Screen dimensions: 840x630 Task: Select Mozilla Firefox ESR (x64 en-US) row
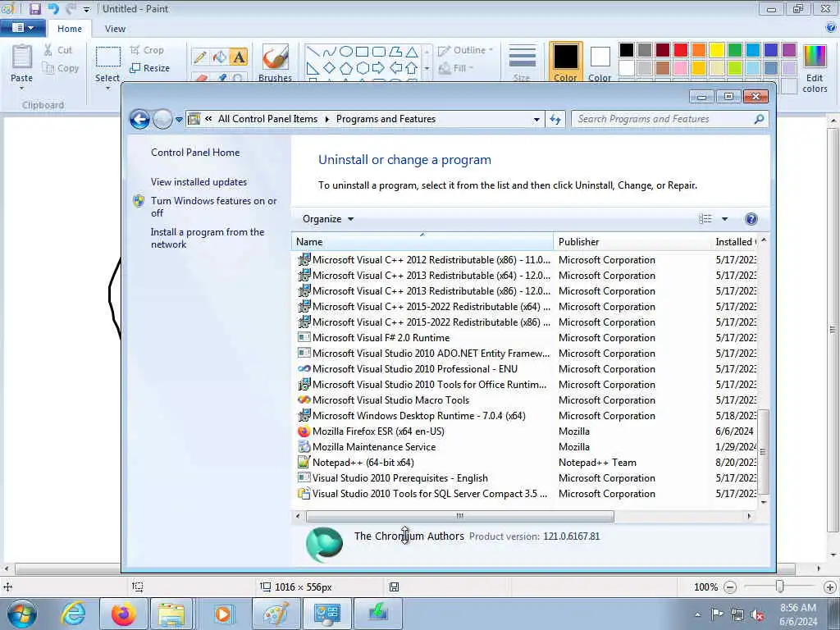click(526, 431)
